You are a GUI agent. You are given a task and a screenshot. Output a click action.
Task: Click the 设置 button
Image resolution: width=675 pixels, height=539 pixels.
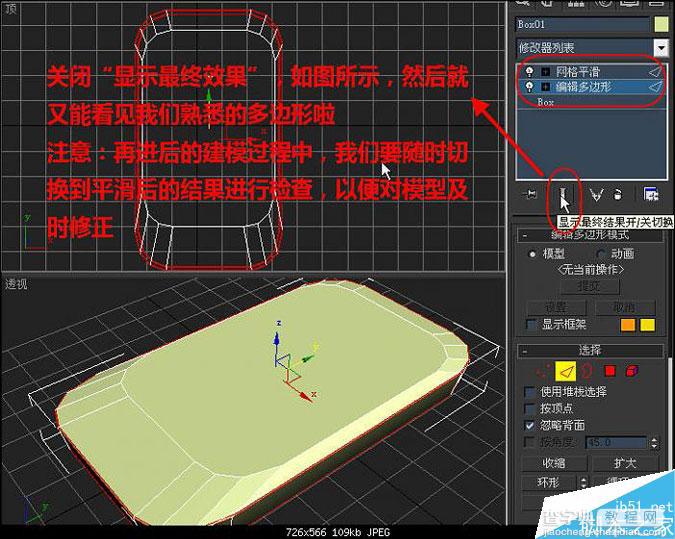tap(557, 307)
